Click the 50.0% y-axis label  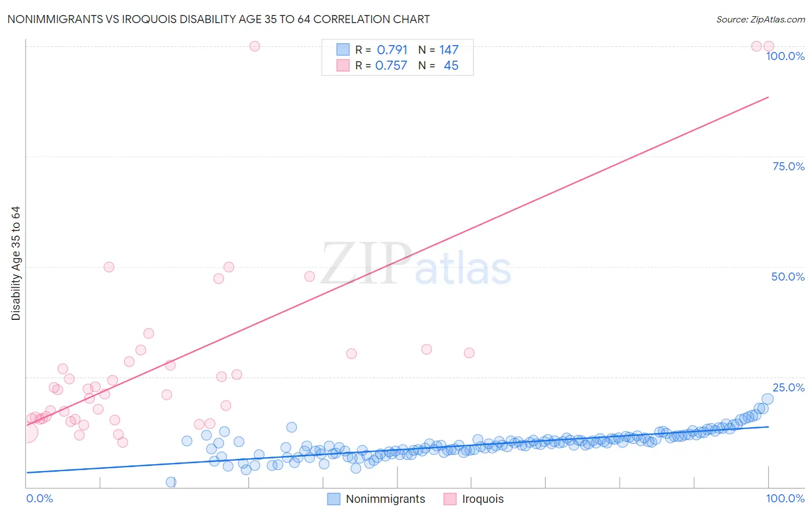[x=788, y=277]
